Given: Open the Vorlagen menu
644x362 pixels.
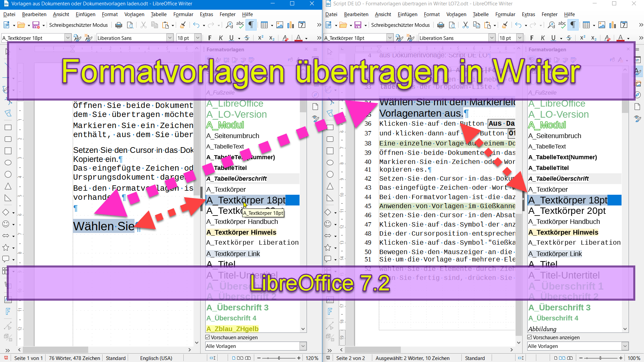Looking at the screenshot, I should coord(134,14).
